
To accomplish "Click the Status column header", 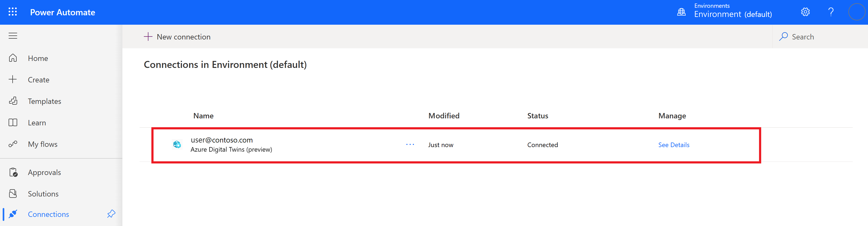I will click(x=537, y=116).
